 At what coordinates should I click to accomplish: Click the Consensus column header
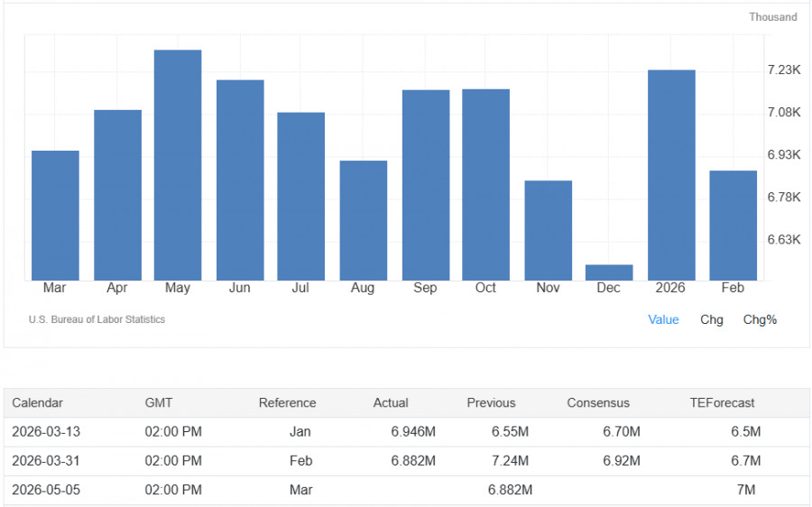point(598,403)
